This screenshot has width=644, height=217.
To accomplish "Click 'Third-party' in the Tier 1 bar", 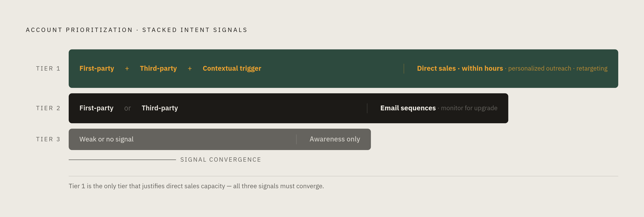I will (x=158, y=68).
